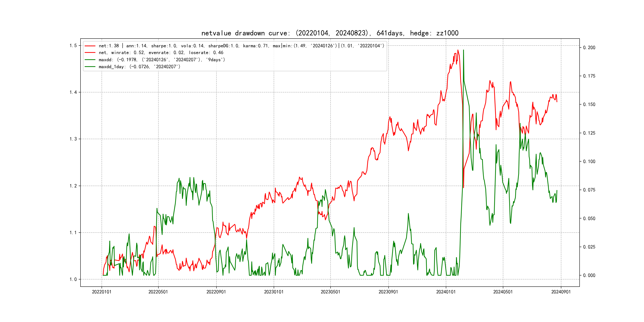Click the maxdd_1day legend text
The width and height of the screenshot is (644, 322).
[139, 67]
